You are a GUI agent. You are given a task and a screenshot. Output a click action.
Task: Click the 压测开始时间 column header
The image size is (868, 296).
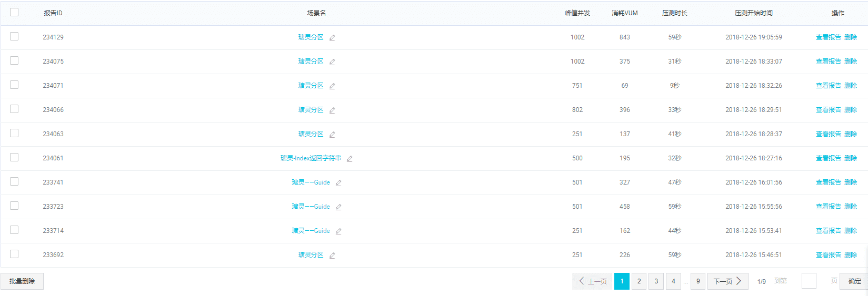pos(753,13)
